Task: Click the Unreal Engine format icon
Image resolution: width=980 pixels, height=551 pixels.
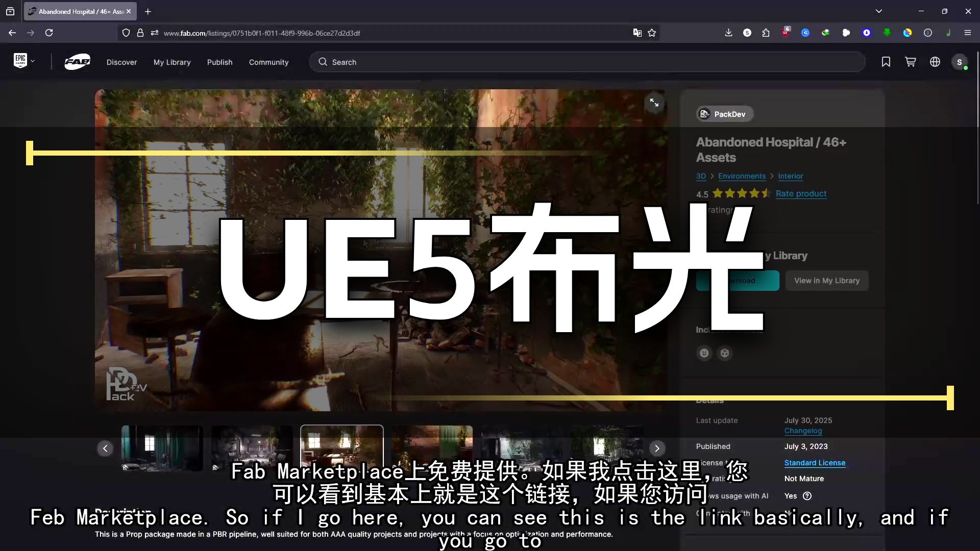Action: click(x=704, y=353)
